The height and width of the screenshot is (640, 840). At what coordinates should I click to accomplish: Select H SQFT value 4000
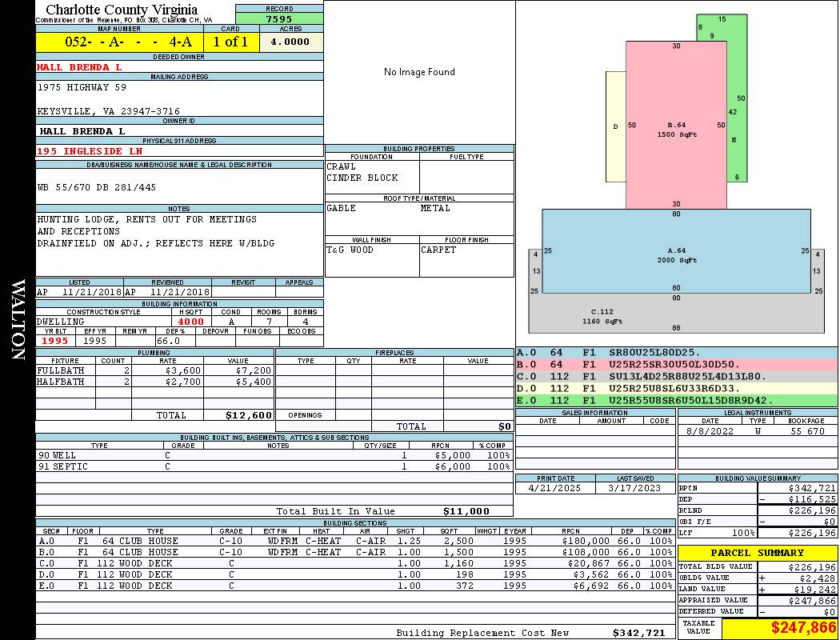click(191, 322)
